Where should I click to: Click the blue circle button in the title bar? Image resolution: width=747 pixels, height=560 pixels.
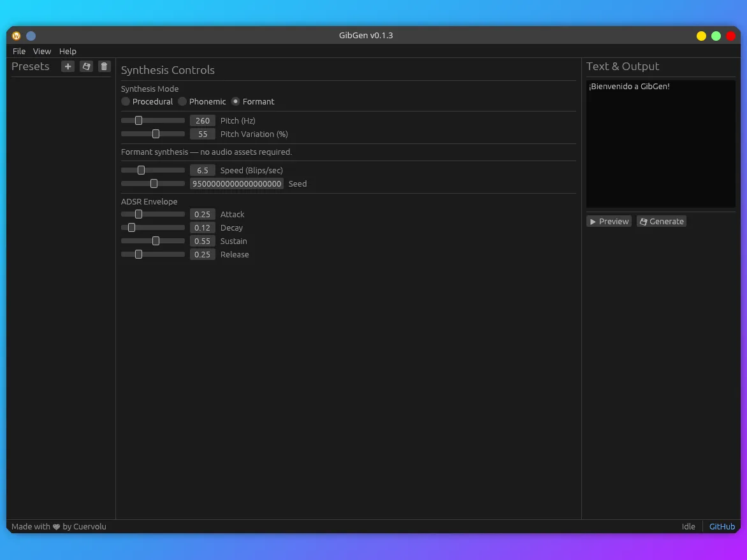coord(31,36)
